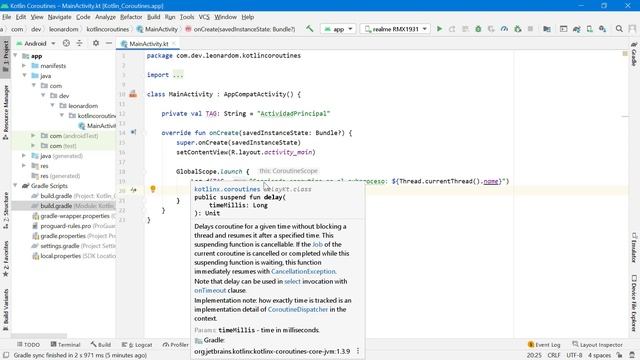640x360 pixels.
Task: Open the Layout Inspector
Action: (598, 344)
